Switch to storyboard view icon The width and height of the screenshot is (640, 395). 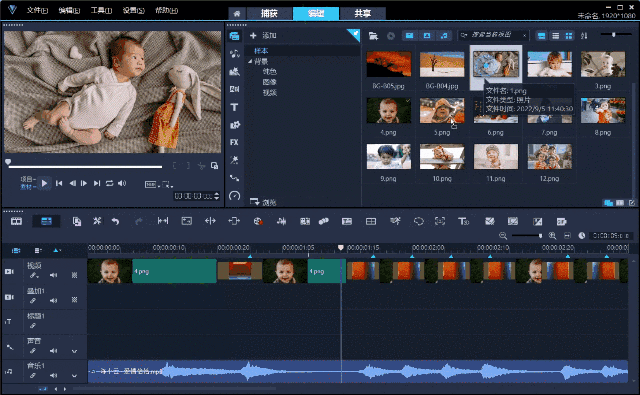[x=16, y=221]
